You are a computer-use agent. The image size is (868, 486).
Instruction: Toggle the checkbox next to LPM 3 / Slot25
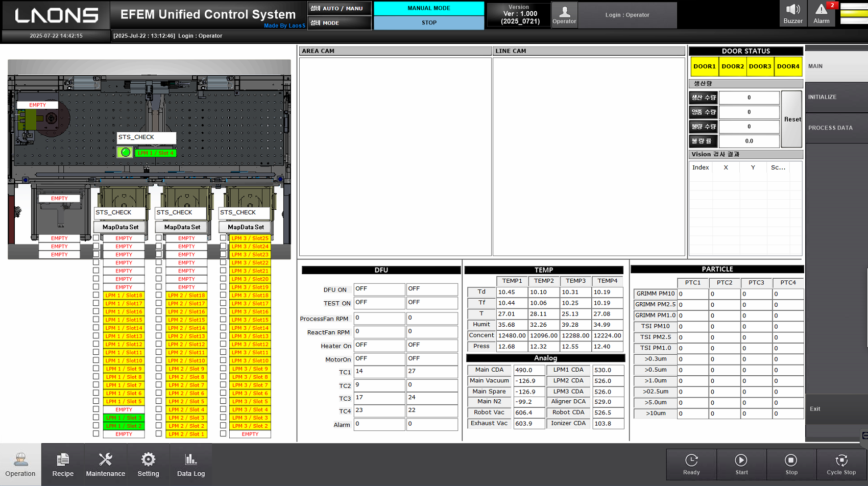223,238
